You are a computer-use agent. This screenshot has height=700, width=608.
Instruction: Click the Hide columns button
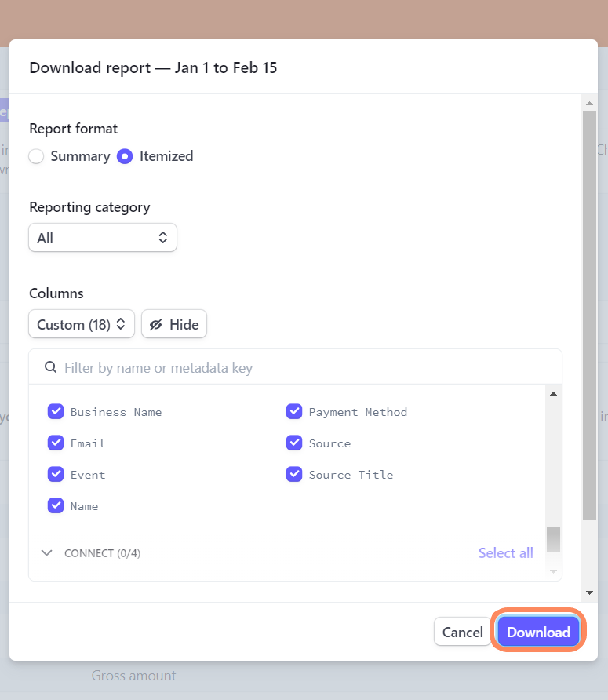174,324
